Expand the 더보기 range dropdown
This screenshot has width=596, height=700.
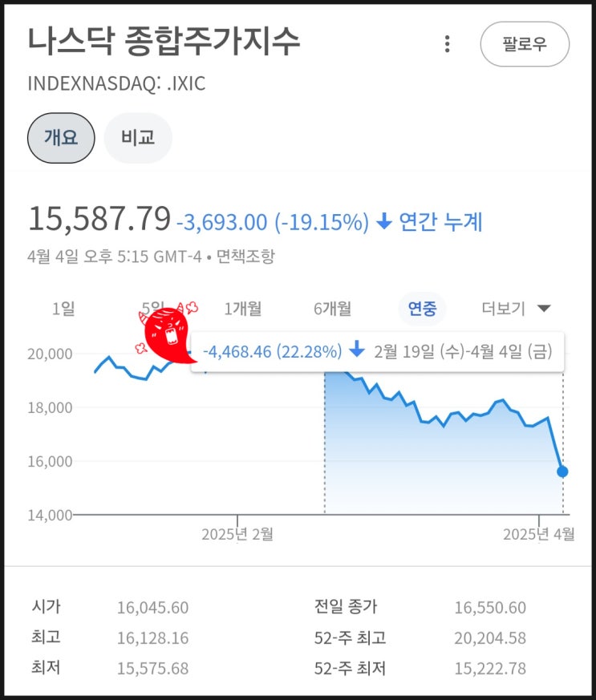pyautogui.click(x=516, y=309)
